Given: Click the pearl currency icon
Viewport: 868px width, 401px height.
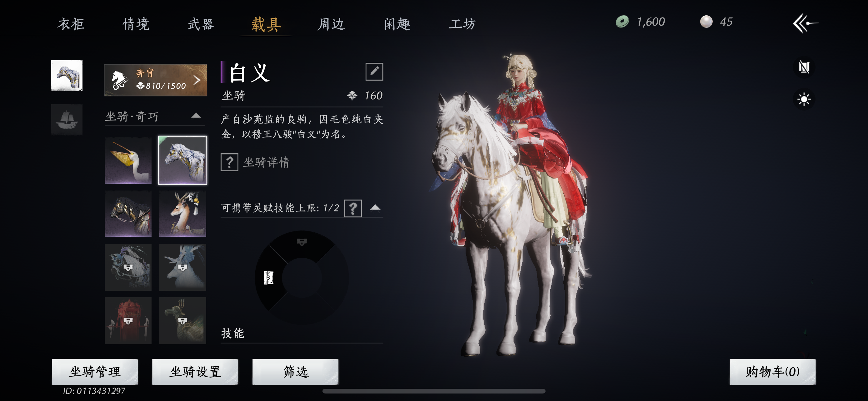Looking at the screenshot, I should [706, 22].
